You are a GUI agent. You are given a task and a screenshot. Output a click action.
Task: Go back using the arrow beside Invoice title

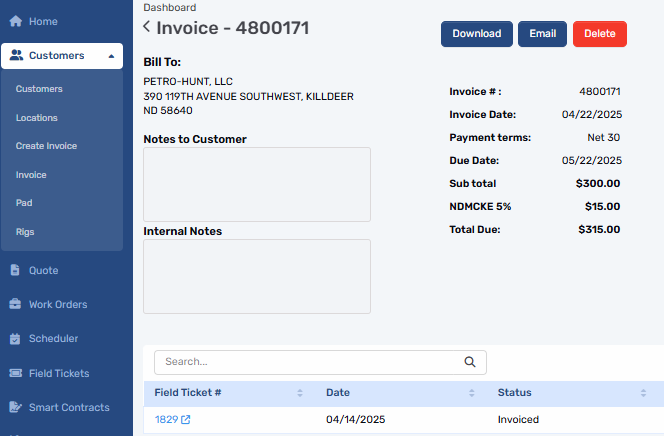click(147, 27)
